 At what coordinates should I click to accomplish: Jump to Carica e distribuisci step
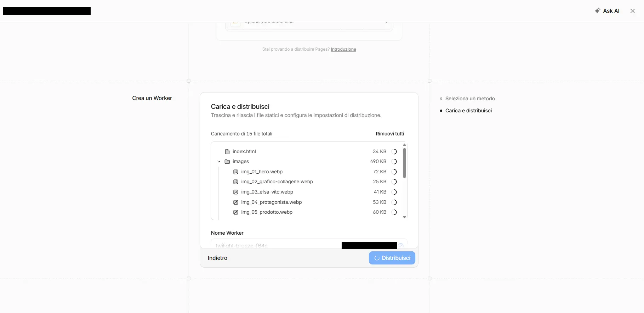(468, 111)
